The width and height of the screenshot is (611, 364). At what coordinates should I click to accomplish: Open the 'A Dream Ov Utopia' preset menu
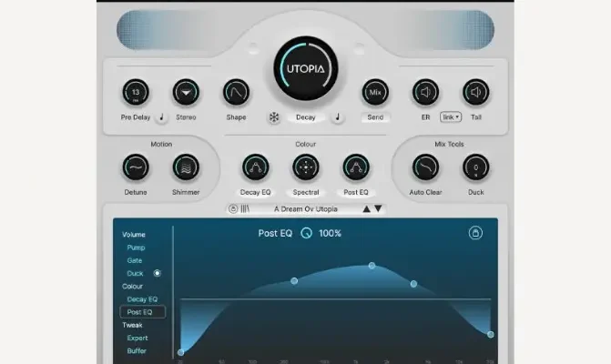coord(306,209)
